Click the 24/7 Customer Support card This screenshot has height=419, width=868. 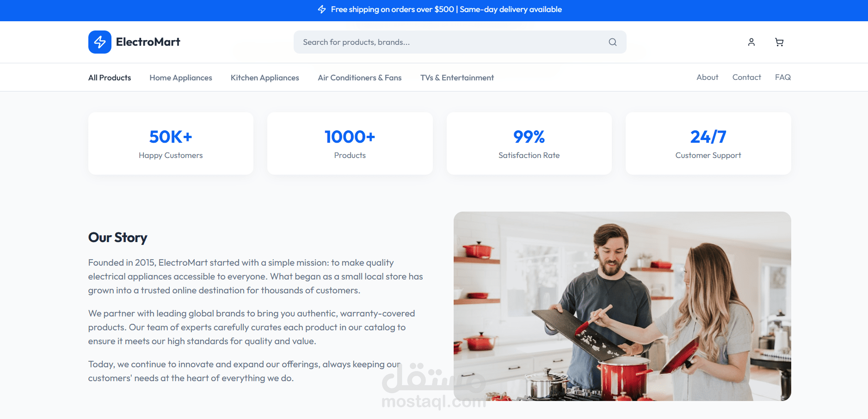tap(708, 143)
